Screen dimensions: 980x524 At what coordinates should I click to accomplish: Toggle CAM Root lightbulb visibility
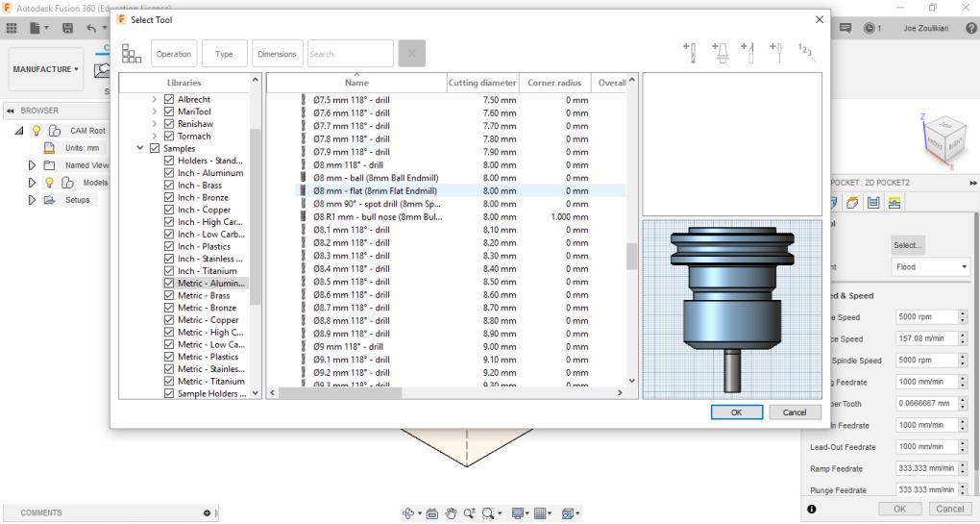(38, 131)
